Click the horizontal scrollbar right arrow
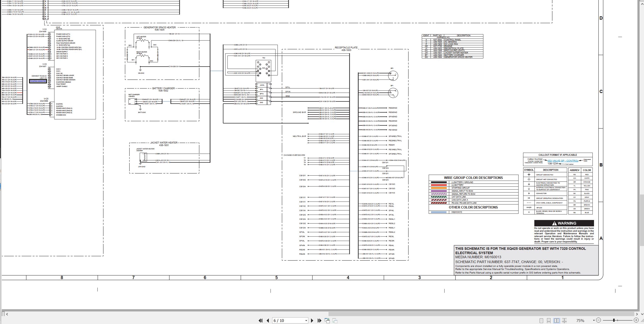The image size is (644, 324). pos(637,314)
